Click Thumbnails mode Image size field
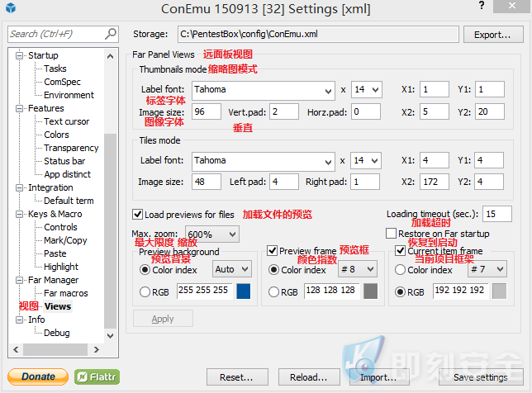532x393 pixels. 207,111
